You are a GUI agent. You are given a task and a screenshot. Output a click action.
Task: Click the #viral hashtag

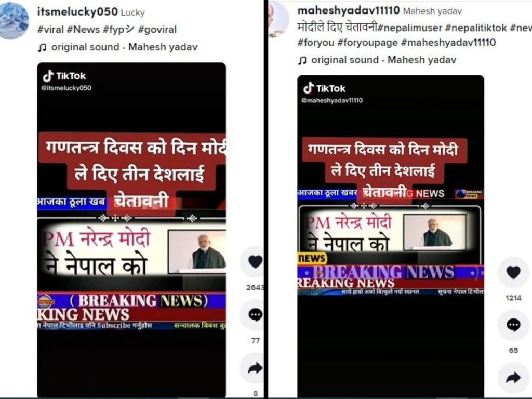50,30
